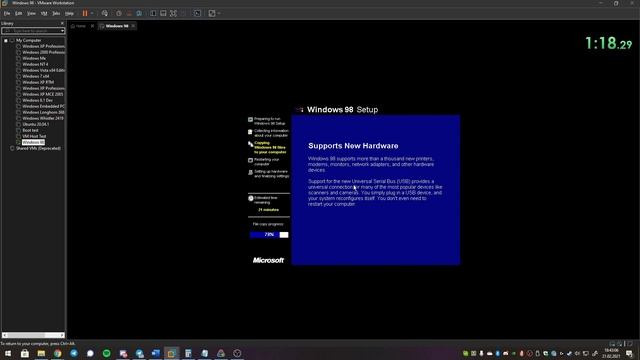Click the rightmost VMware status bar icon

(631, 344)
